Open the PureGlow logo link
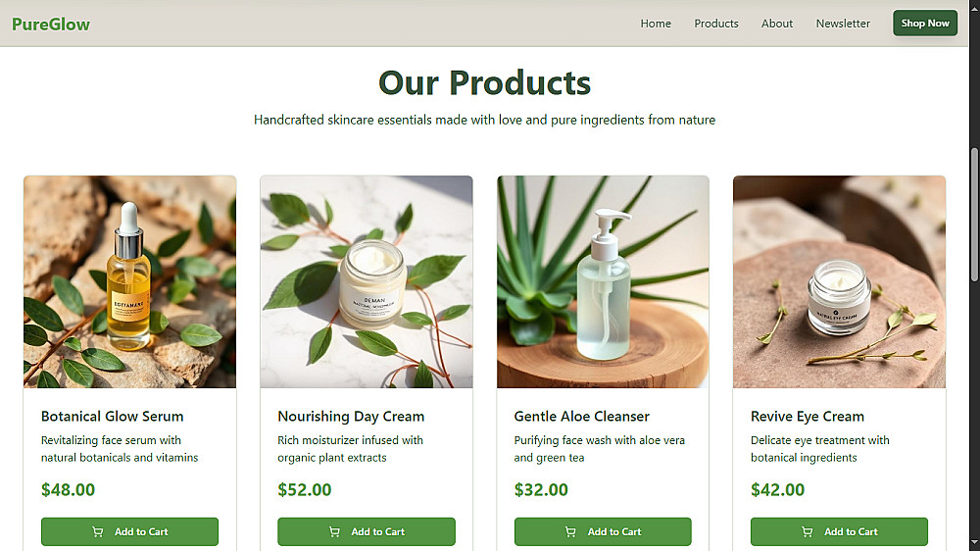Screen dimensions: 980x551 [51, 24]
